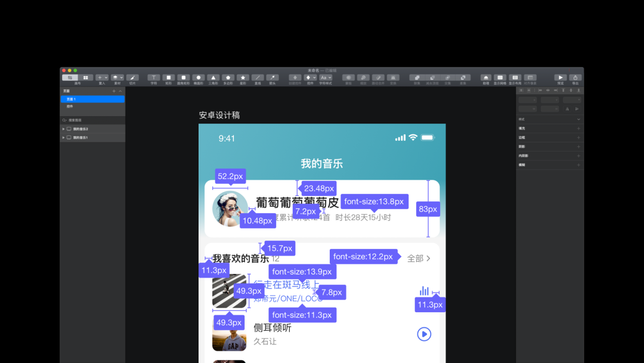Screen dimensions: 644x363
Task: Select the 圆角矩形 rounded rectangle tool
Action: pos(183,77)
